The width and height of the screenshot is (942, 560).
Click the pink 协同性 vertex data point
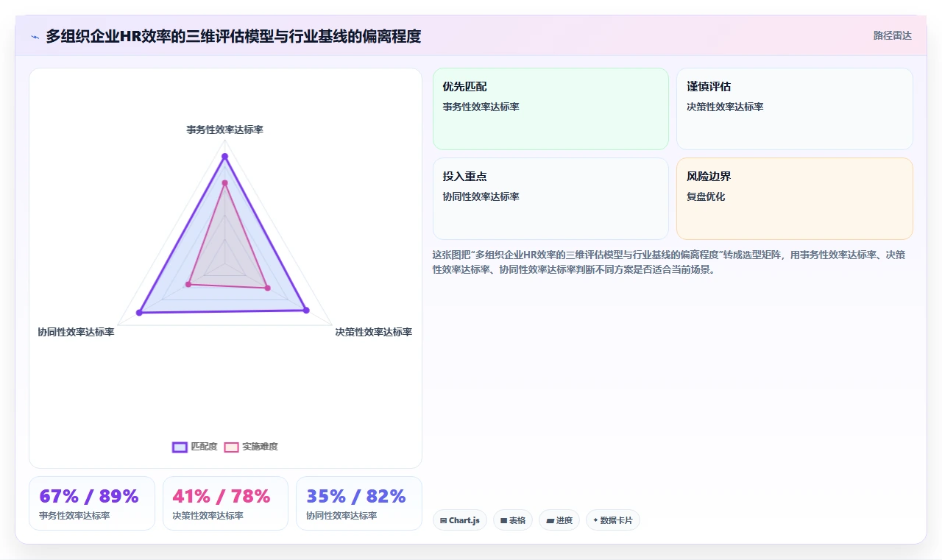coord(188,284)
